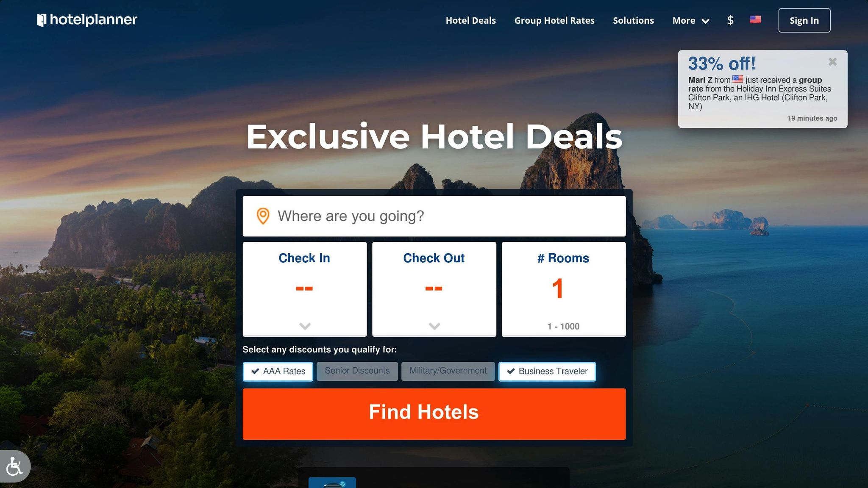
Task: Open the Solutions menu item
Action: [x=633, y=20]
